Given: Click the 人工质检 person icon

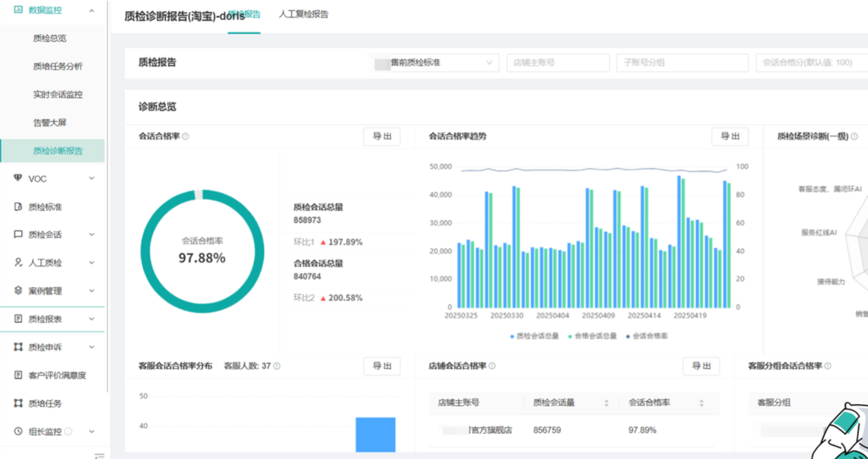Looking at the screenshot, I should click(18, 262).
